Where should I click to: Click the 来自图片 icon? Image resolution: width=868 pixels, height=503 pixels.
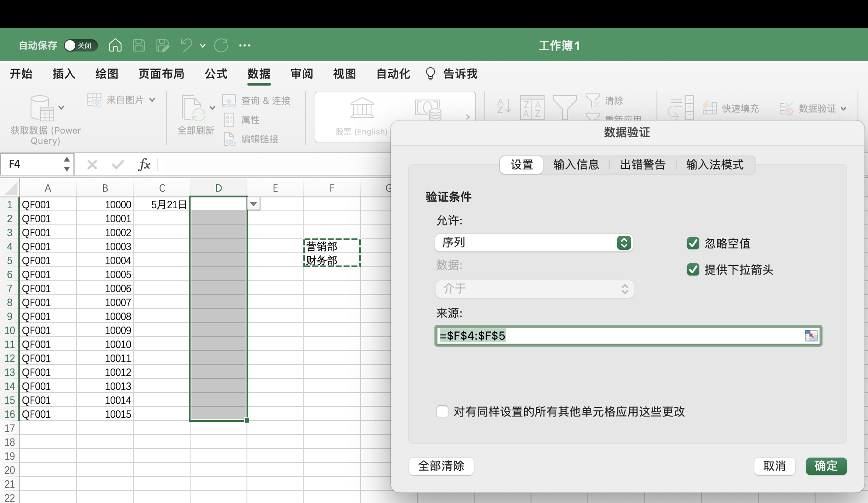pos(94,100)
